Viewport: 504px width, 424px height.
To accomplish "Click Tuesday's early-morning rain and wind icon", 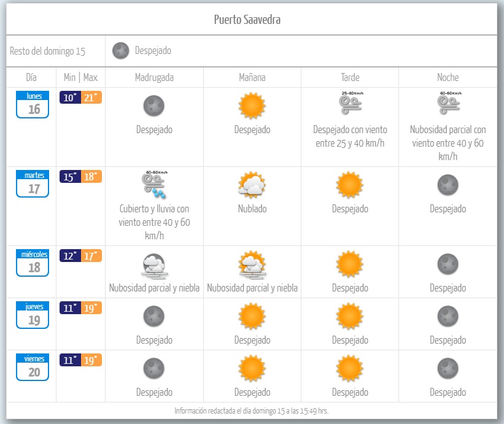I will tap(154, 185).
